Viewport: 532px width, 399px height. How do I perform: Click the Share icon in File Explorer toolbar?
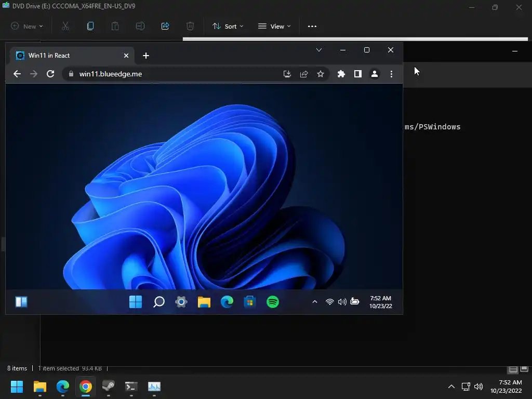[x=165, y=26]
